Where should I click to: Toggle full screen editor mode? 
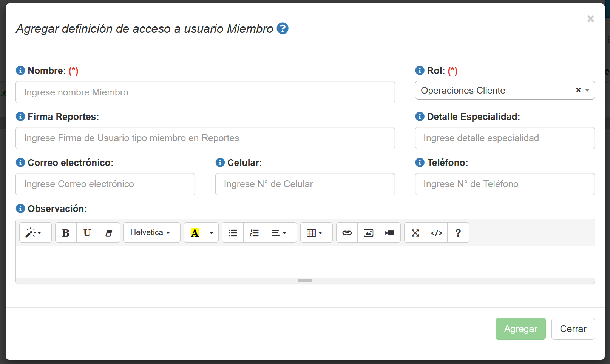click(x=415, y=233)
